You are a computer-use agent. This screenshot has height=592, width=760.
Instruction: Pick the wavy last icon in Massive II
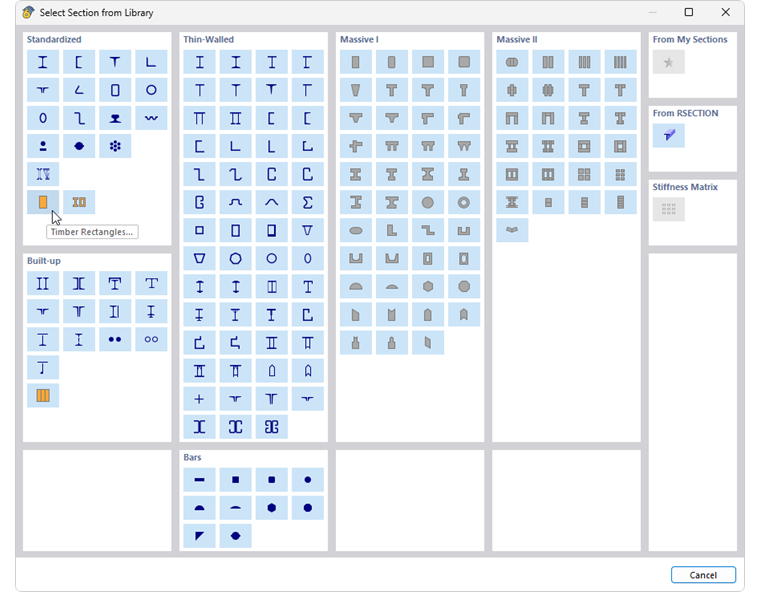512,230
